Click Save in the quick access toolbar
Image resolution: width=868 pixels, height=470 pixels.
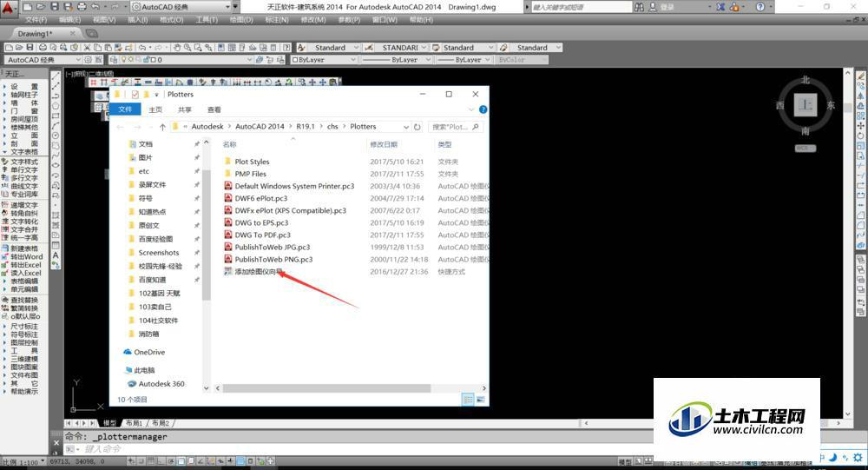tap(54, 7)
